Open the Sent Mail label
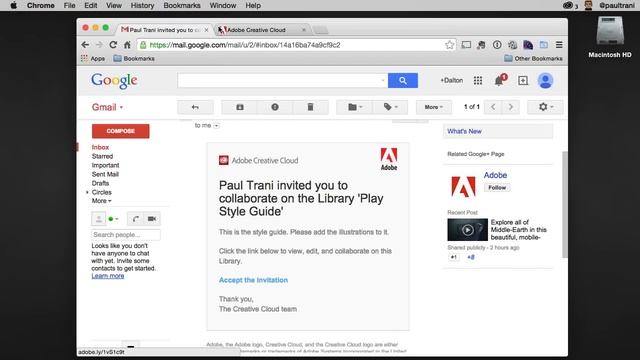 105,174
